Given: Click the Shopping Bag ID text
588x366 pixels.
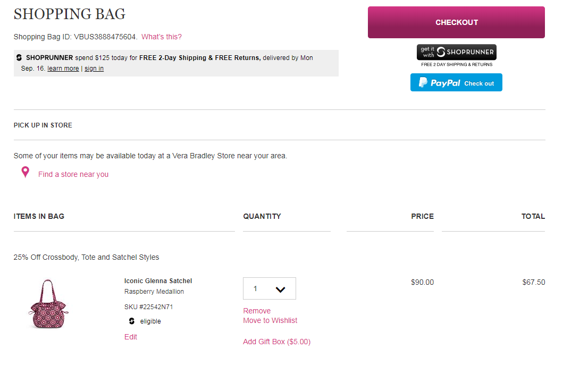Looking at the screenshot, I should (75, 37).
